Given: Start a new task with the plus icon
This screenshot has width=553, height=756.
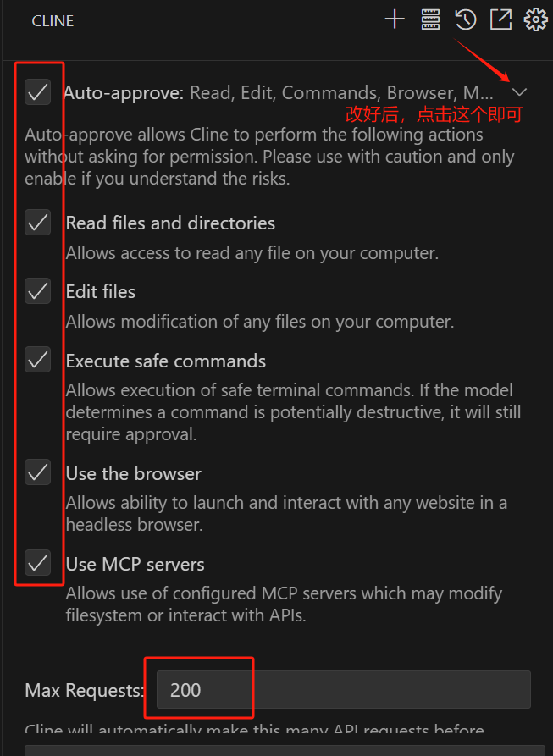Looking at the screenshot, I should click(395, 19).
